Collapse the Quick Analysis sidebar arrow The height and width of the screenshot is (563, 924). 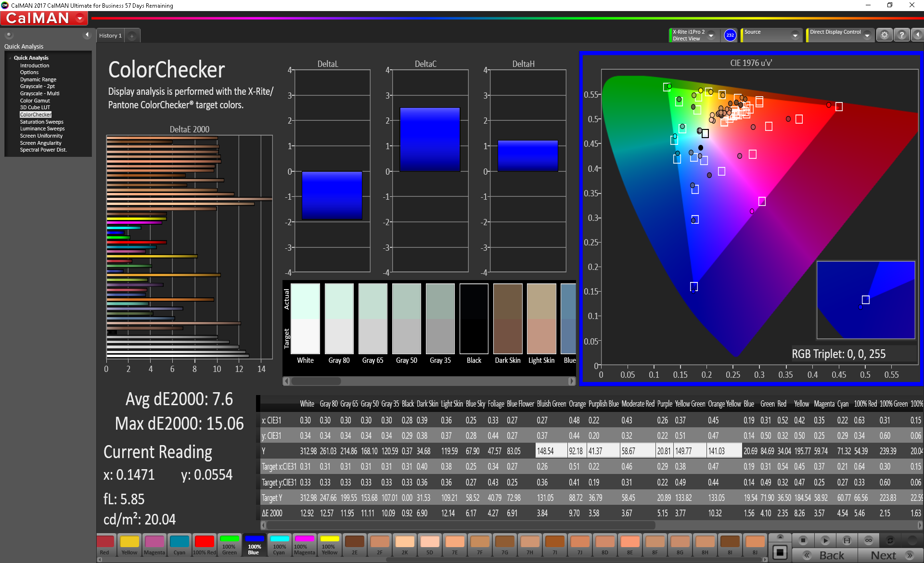coord(87,35)
